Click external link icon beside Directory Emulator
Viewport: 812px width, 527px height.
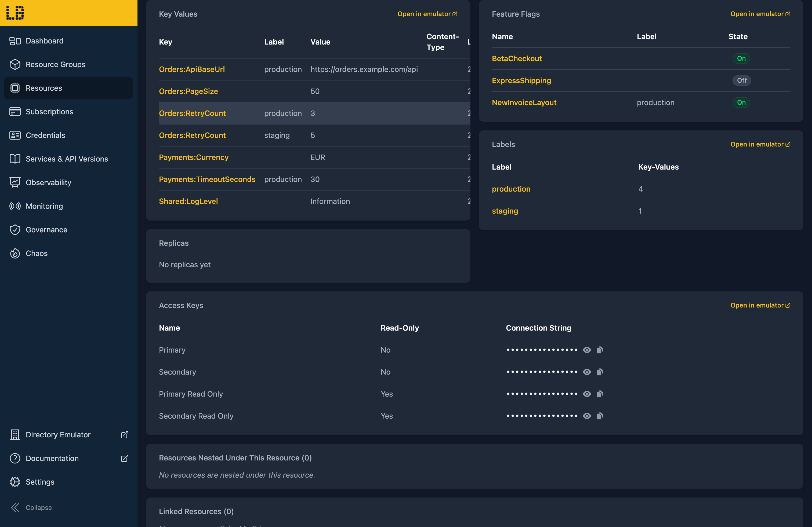125,435
